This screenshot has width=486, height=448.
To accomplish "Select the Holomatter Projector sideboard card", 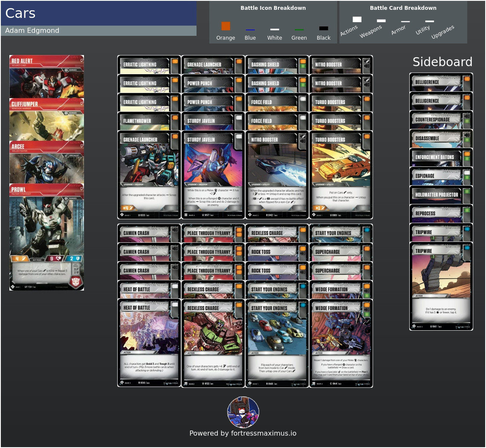I will click(441, 195).
